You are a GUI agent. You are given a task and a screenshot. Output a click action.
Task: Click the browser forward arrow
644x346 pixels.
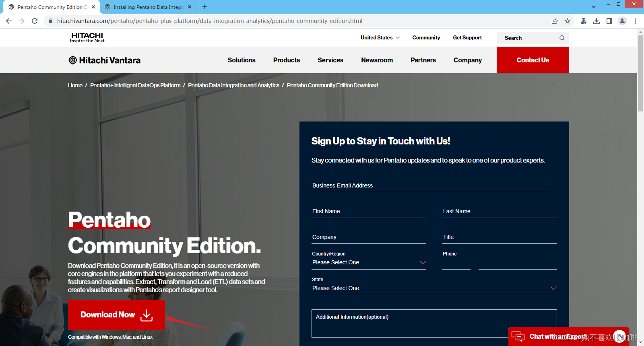pos(22,21)
